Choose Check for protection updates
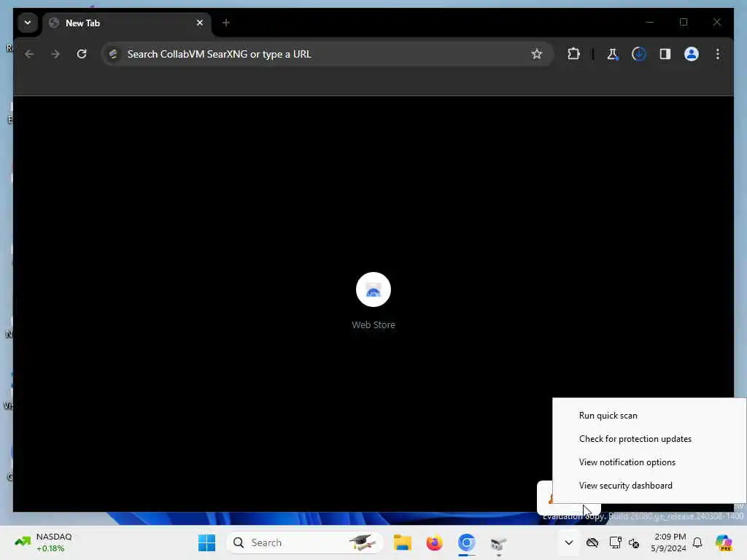The height and width of the screenshot is (560, 747). click(x=635, y=438)
